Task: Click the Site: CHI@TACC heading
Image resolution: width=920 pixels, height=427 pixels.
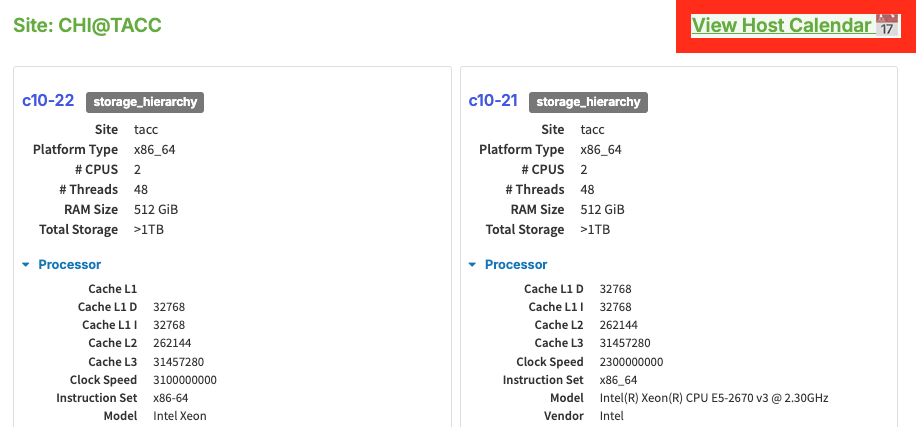Action: [87, 26]
